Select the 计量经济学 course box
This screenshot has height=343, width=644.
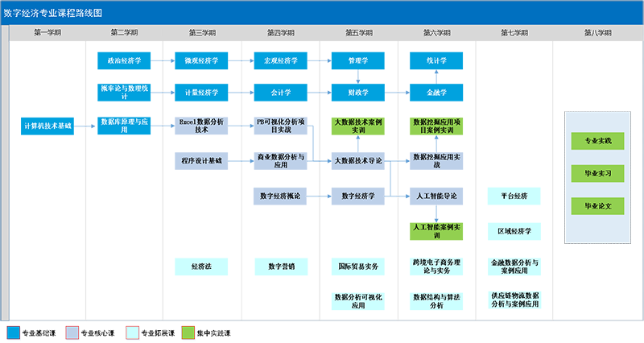click(x=201, y=93)
